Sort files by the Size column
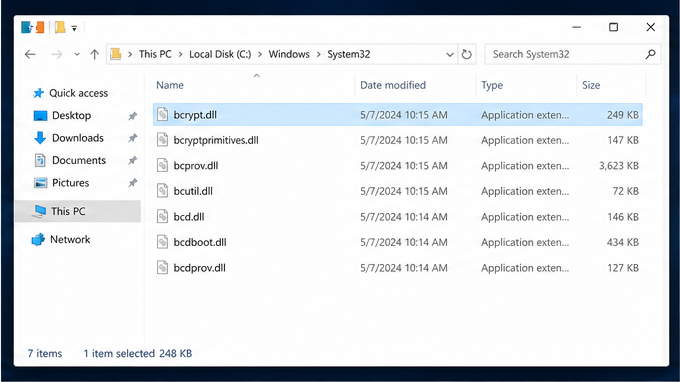Viewport: 680px width, 382px height. tap(591, 85)
